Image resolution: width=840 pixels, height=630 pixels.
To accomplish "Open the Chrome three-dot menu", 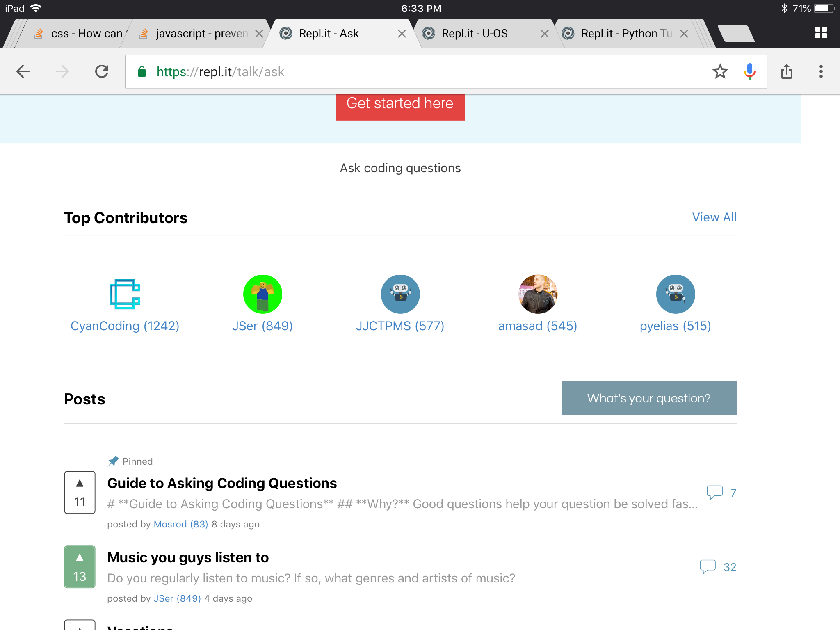I will [x=821, y=71].
